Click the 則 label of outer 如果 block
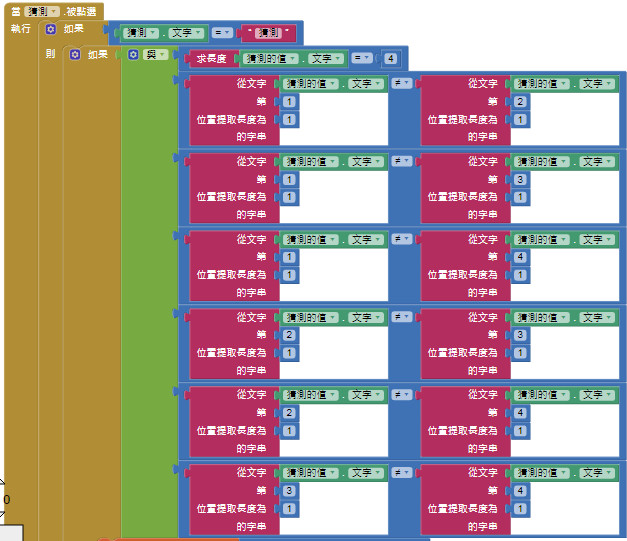 point(50,54)
